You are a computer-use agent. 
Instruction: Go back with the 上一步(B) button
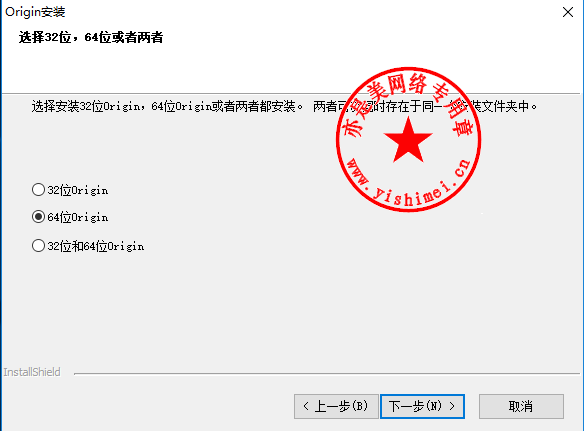pos(336,406)
